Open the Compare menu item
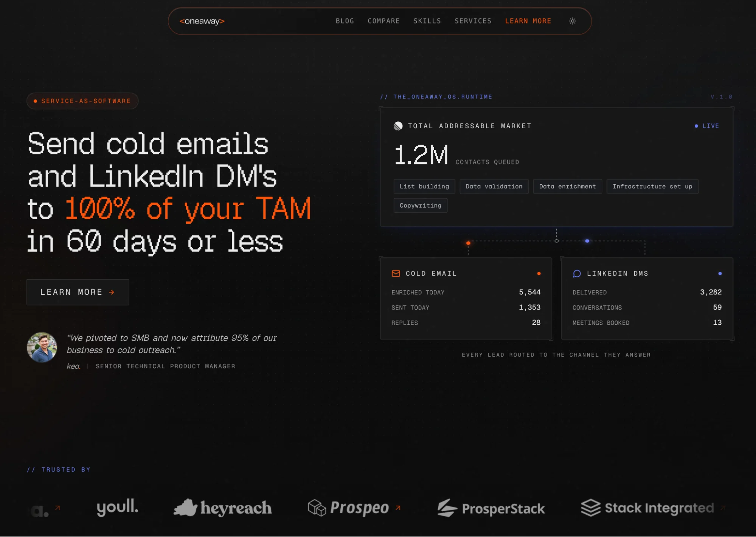The height and width of the screenshot is (537, 756). coord(383,21)
